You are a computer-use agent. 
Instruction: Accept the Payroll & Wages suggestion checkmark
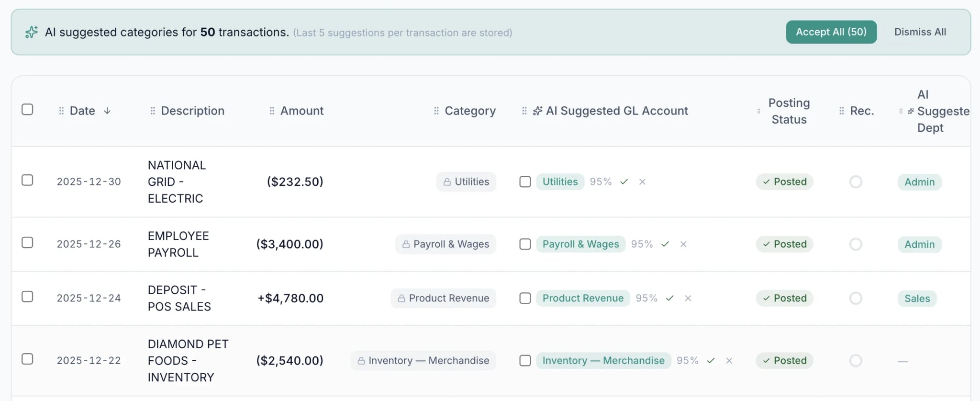[x=665, y=244]
